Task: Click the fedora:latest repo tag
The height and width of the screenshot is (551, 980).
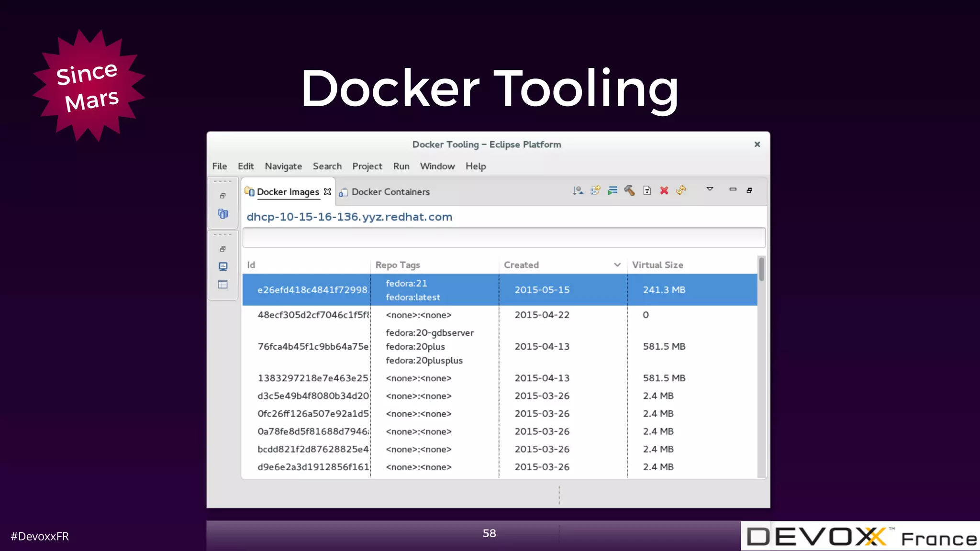Action: [x=412, y=297]
